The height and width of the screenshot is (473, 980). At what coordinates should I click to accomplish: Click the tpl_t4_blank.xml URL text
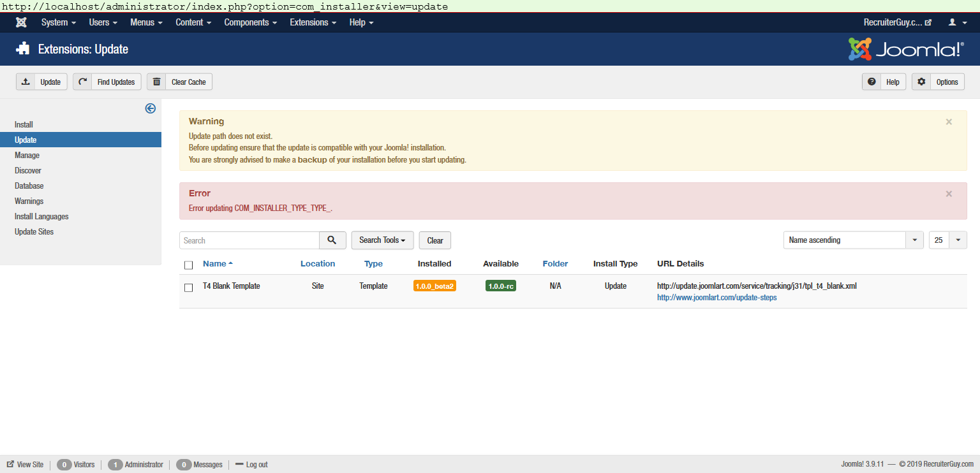click(757, 286)
